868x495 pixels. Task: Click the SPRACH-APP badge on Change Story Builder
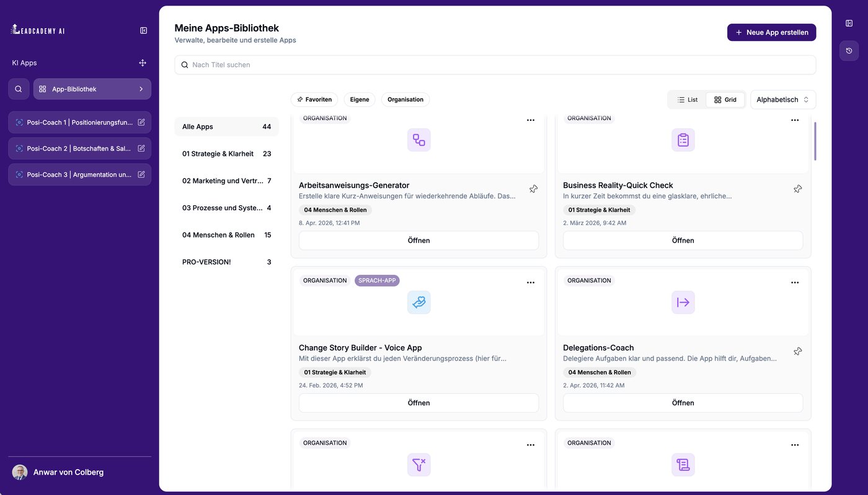coord(377,280)
